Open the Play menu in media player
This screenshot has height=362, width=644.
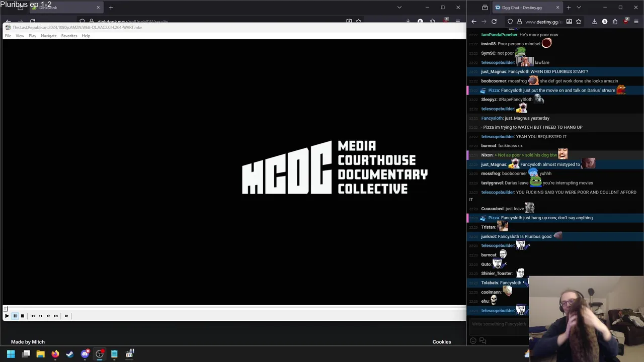[x=32, y=36]
